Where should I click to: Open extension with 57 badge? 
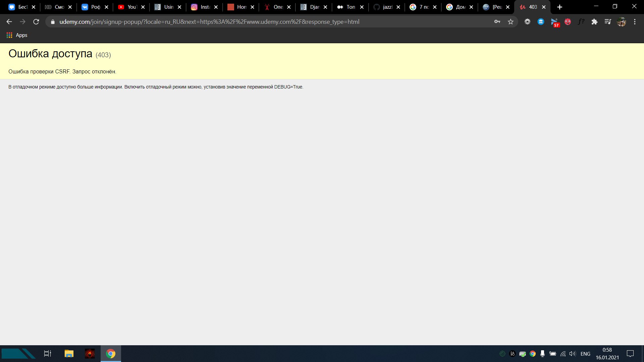tap(555, 22)
